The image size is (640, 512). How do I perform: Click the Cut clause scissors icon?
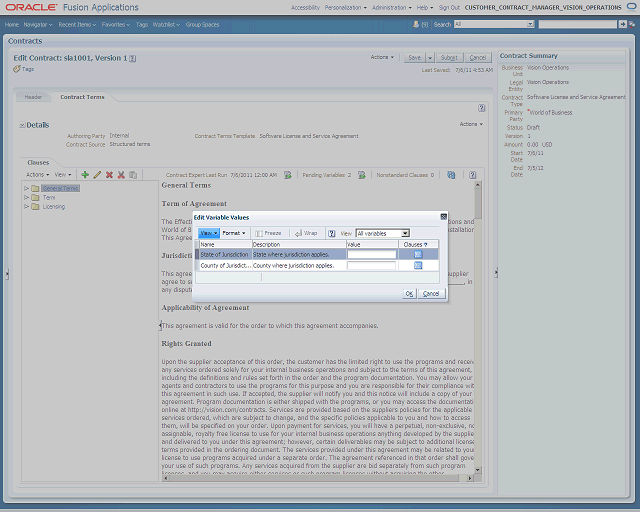[121, 175]
